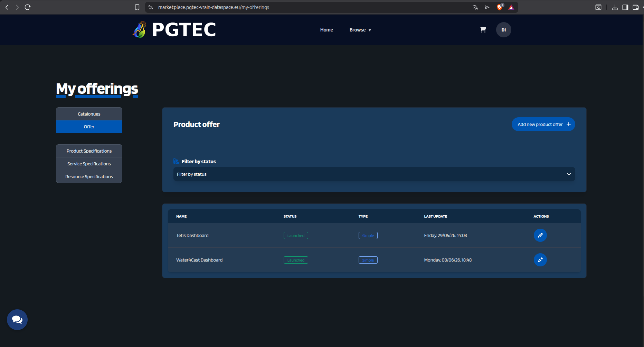Open the chat support bubble

(17, 320)
